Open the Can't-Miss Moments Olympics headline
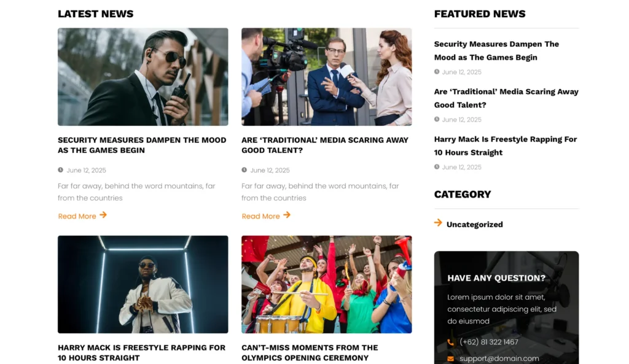Viewport: 629px width, 364px height. tap(310, 352)
